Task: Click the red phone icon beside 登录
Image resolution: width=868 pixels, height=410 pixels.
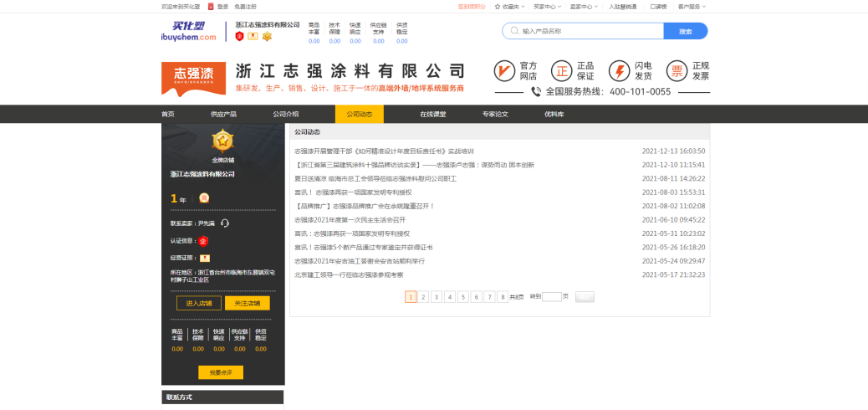Action: pyautogui.click(x=211, y=7)
